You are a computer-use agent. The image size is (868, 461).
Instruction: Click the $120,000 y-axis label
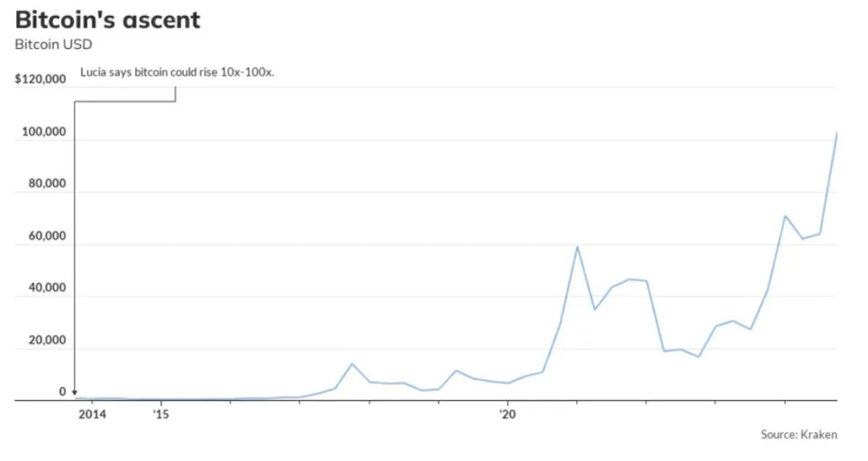(40, 80)
